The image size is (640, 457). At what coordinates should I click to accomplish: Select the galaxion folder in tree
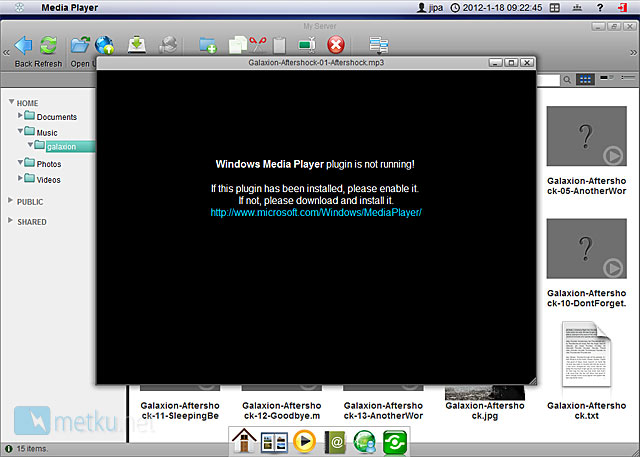pyautogui.click(x=61, y=147)
